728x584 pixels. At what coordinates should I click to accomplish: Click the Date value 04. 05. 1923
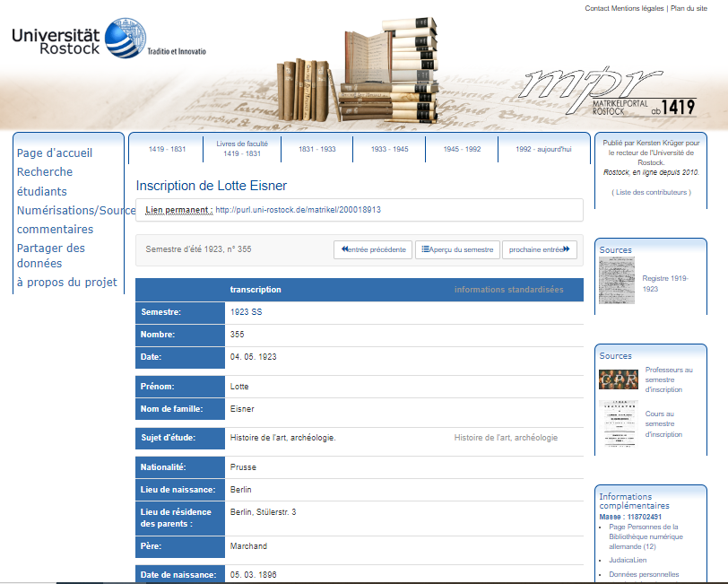[x=253, y=357]
